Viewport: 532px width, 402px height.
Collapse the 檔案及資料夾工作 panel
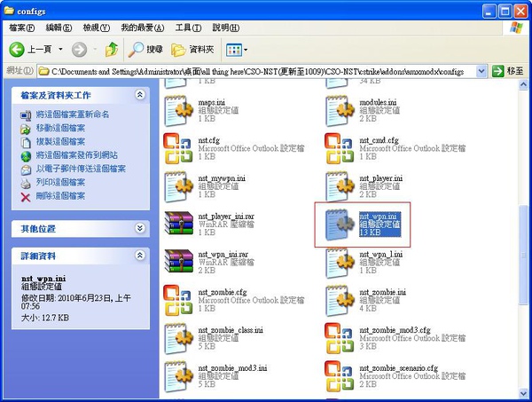click(x=140, y=95)
